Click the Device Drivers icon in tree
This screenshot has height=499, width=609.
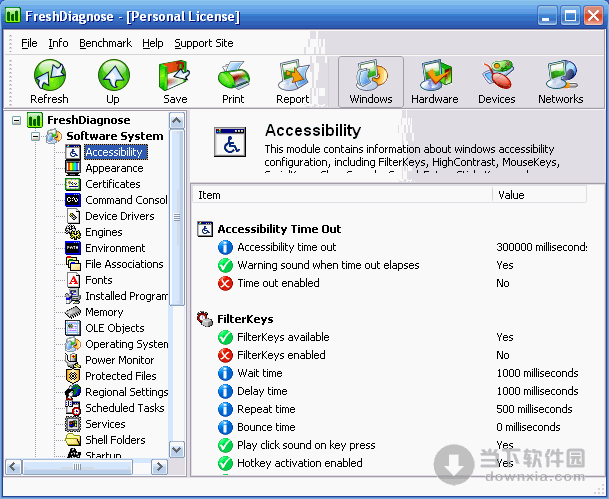click(x=73, y=216)
